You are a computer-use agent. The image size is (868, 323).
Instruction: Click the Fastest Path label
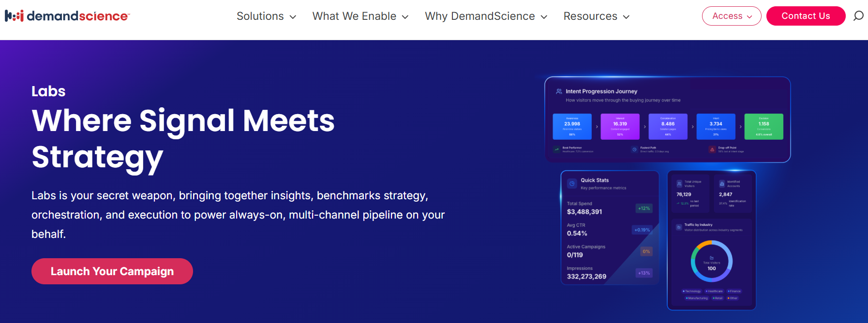(x=648, y=147)
